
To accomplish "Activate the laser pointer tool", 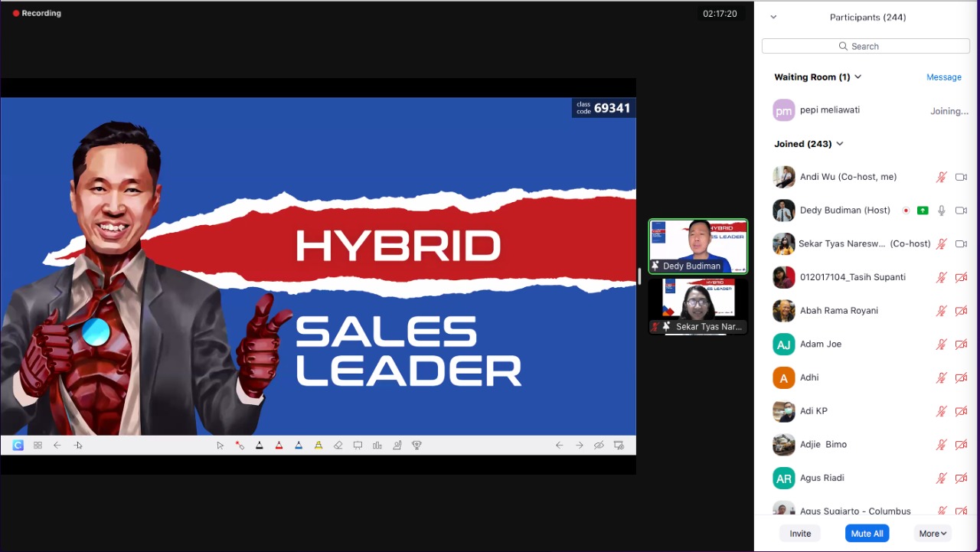I will click(x=240, y=445).
